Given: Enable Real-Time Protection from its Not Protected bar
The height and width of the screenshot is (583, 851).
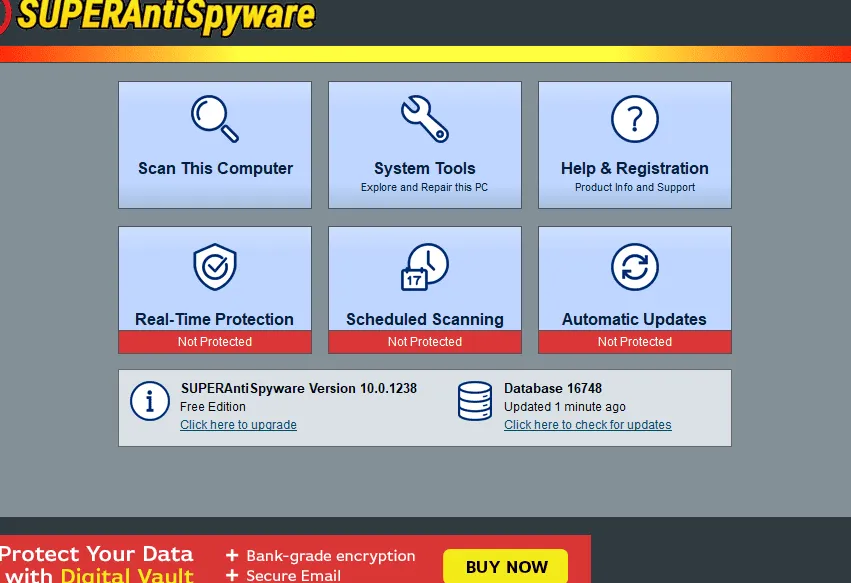Looking at the screenshot, I should (x=214, y=341).
